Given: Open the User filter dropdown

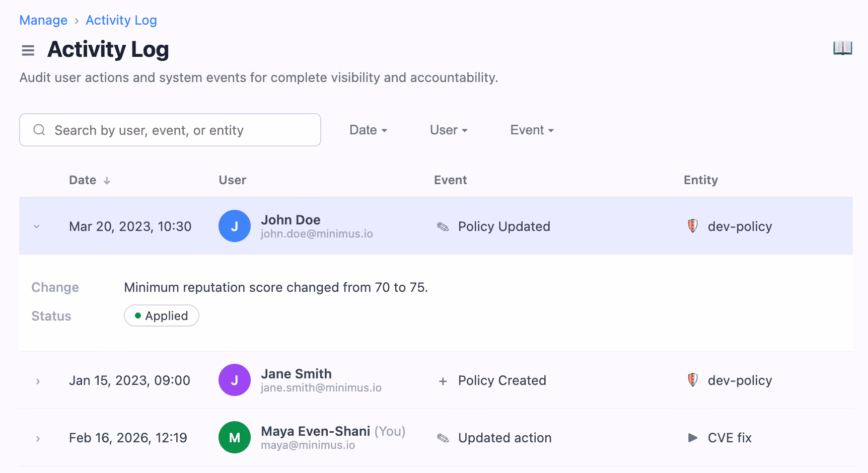Looking at the screenshot, I should [449, 130].
